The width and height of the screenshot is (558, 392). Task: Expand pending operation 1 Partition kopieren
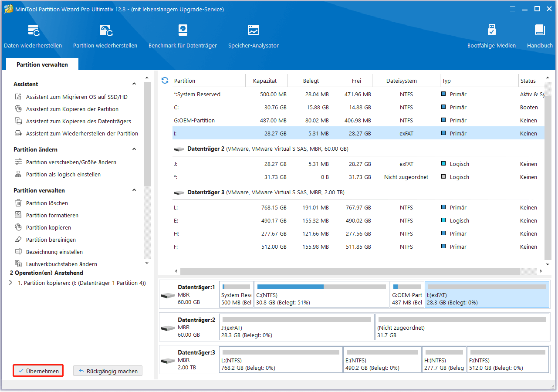tap(11, 283)
